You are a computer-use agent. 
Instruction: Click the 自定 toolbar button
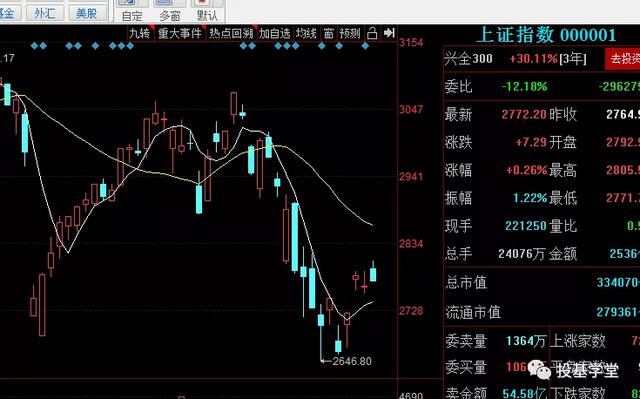pos(132,10)
